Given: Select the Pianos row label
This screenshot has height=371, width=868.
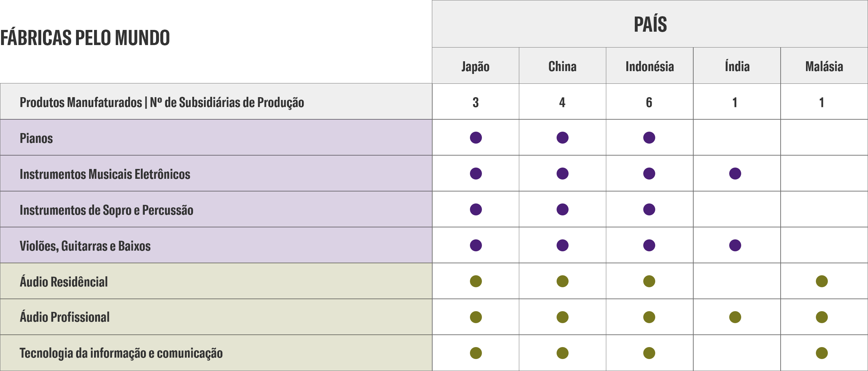Looking at the screenshot, I should click(36, 138).
